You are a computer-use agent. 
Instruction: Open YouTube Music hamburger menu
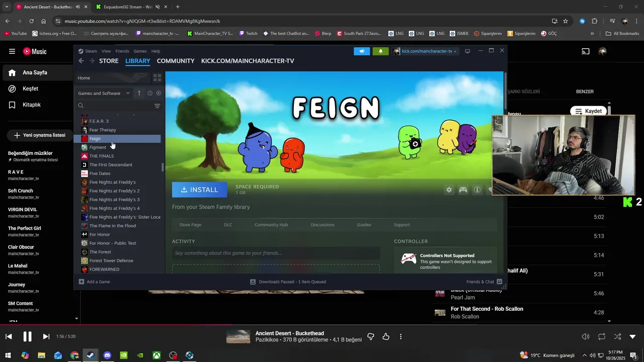[12, 51]
